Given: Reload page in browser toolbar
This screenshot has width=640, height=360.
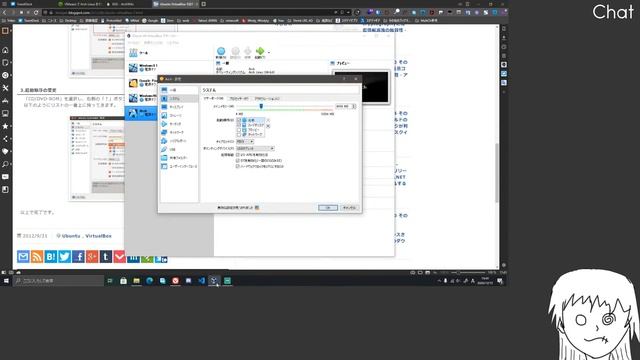Looking at the screenshot, I should (36, 12).
